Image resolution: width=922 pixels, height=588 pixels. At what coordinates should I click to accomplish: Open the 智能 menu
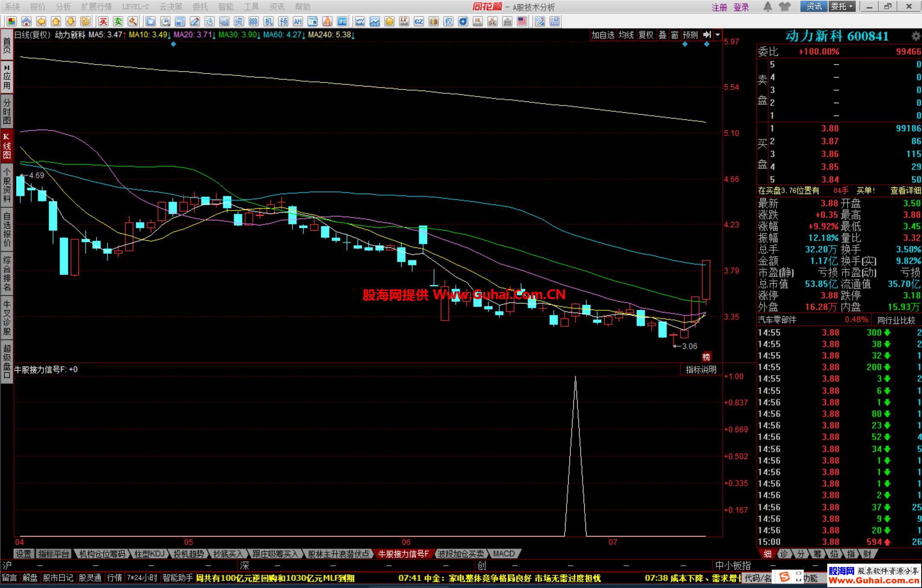226,7
